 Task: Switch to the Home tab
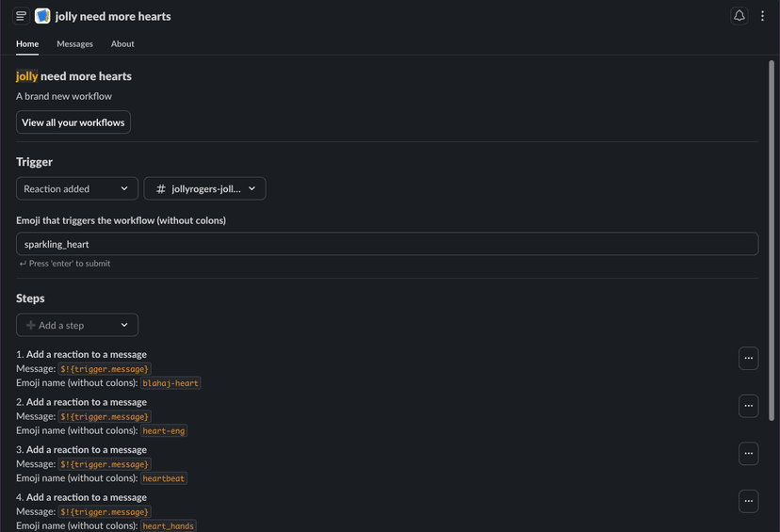tap(27, 43)
